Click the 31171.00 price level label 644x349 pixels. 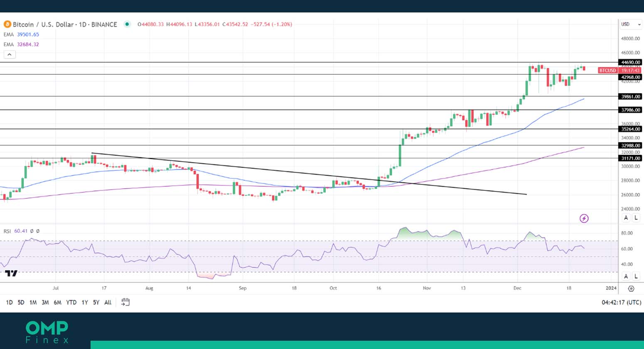click(x=630, y=159)
